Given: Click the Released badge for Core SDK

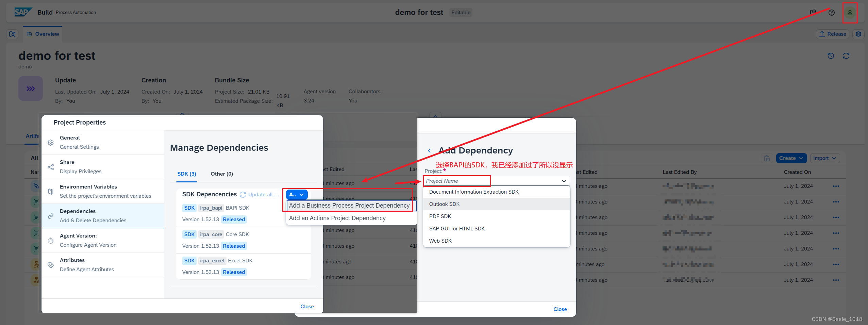Looking at the screenshot, I should coord(234,246).
